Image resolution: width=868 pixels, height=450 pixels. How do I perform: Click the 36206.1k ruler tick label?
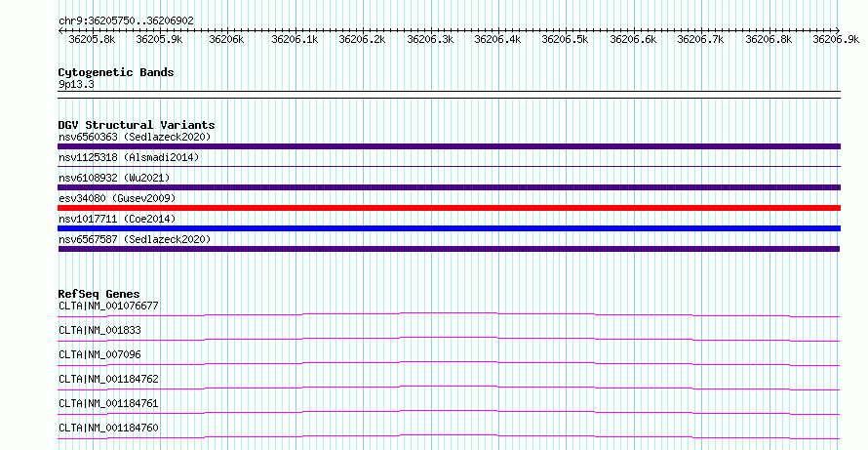296,39
